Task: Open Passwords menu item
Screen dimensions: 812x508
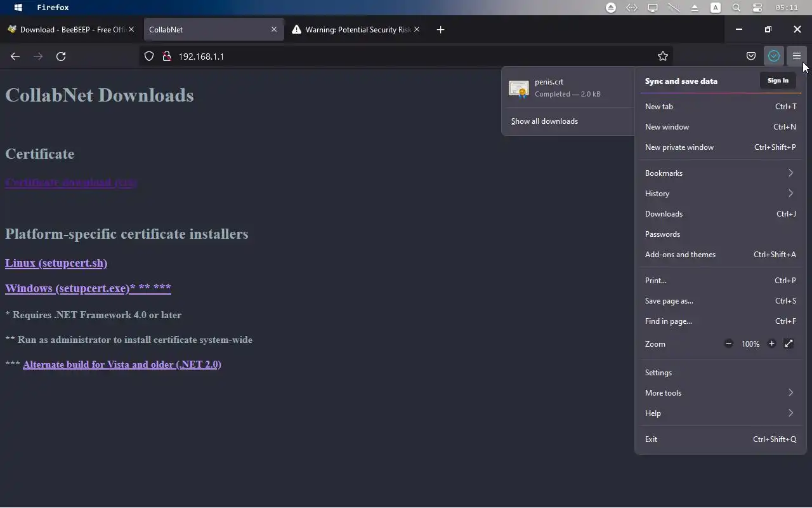Action: [x=721, y=234]
